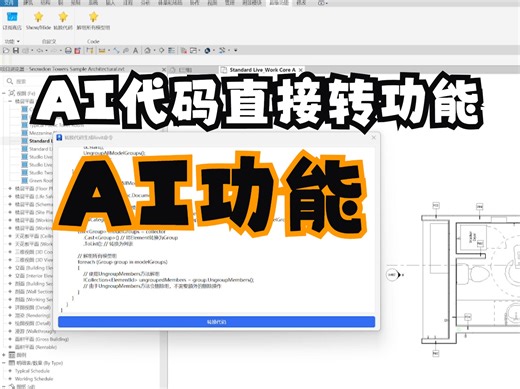
Task: Click the legends icon beside 图例
Action: 12,355
